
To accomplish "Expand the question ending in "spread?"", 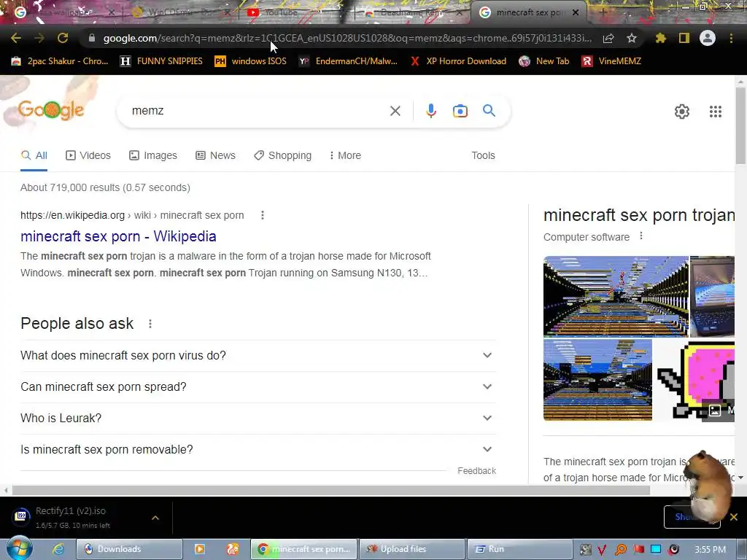I will [258, 386].
